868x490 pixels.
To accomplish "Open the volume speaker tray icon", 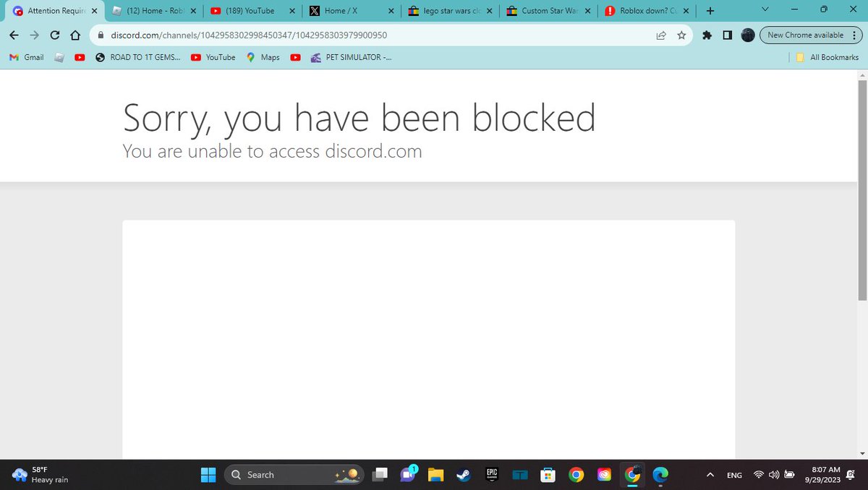I will (773, 475).
